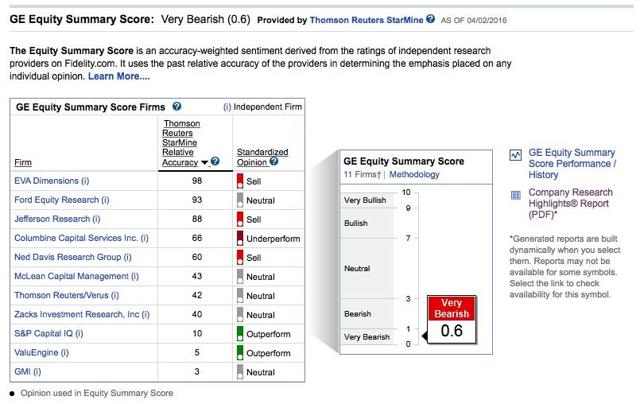Screen dimensions: 640x404
Task: Click the 11 Firms text
Action: 361,174
